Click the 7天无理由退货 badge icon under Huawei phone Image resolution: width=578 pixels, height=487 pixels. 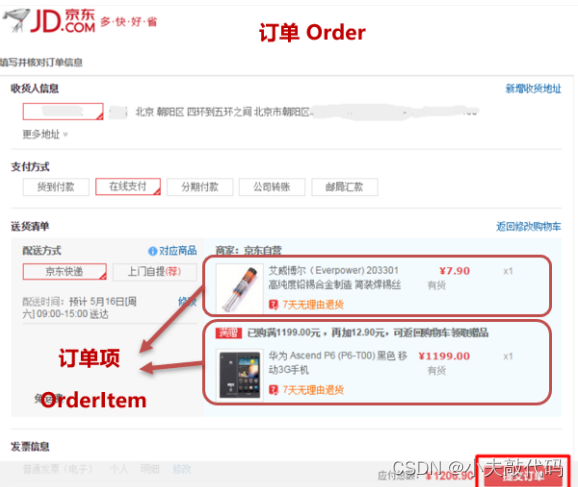coord(273,390)
